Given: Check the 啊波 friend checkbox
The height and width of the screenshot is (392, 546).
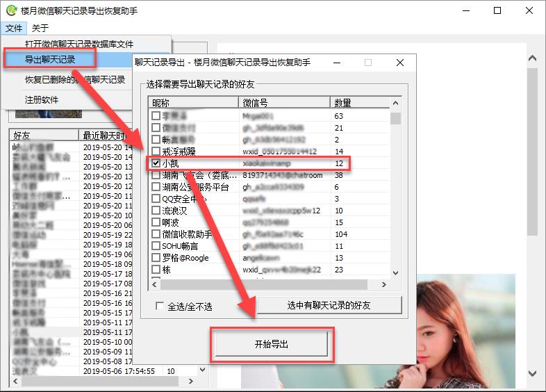Looking at the screenshot, I should tap(156, 222).
